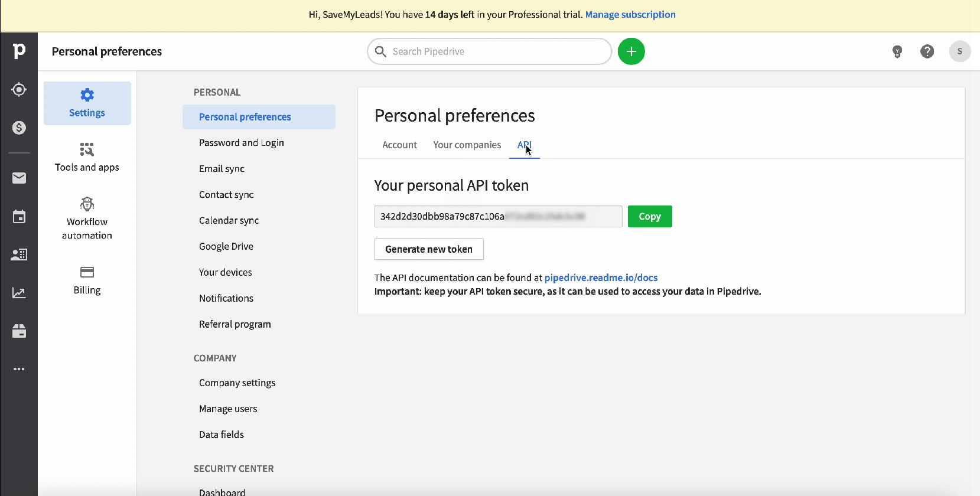Open Leads target icon in sidebar

click(x=19, y=89)
